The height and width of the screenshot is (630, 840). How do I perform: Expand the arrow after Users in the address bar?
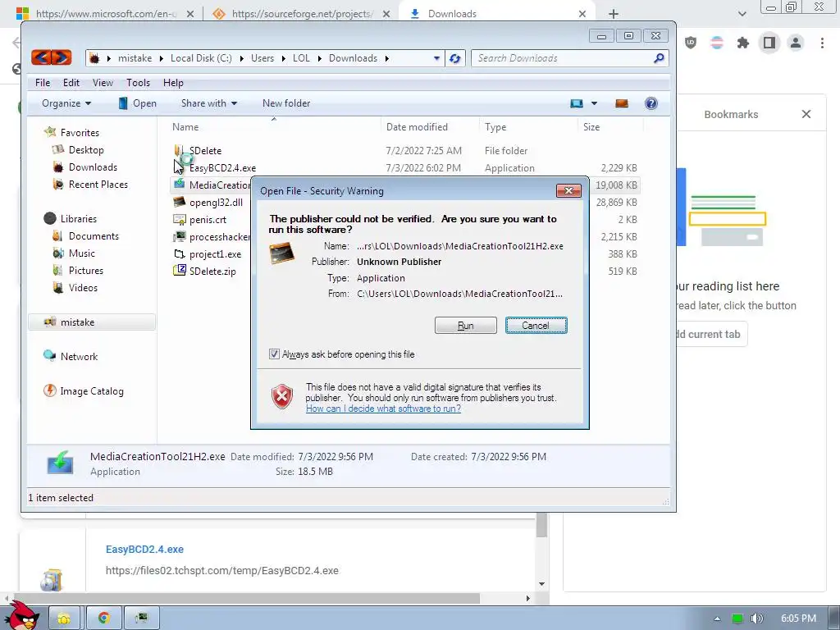(x=282, y=58)
